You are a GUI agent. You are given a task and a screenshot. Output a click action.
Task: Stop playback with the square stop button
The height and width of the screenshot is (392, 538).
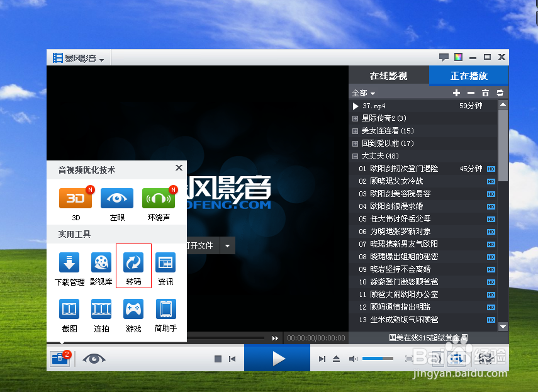(218, 359)
